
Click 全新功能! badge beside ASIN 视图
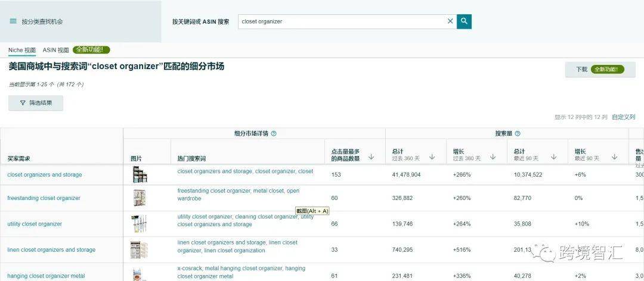pos(91,50)
